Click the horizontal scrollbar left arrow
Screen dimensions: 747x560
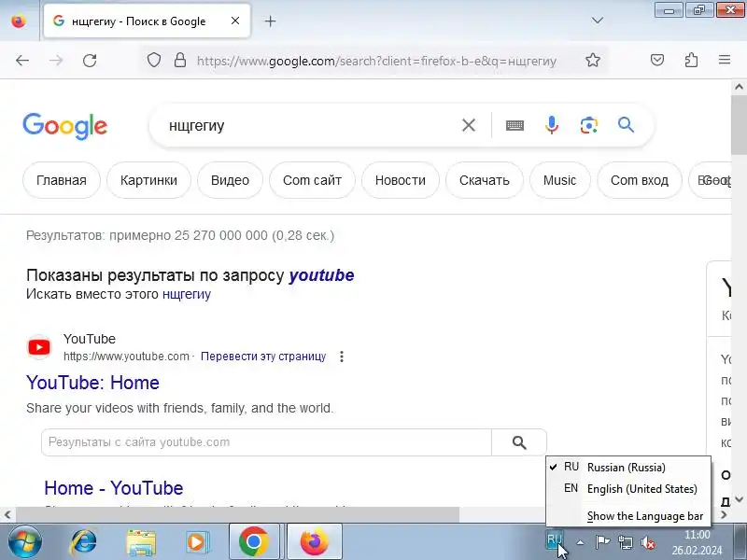(x=7, y=514)
